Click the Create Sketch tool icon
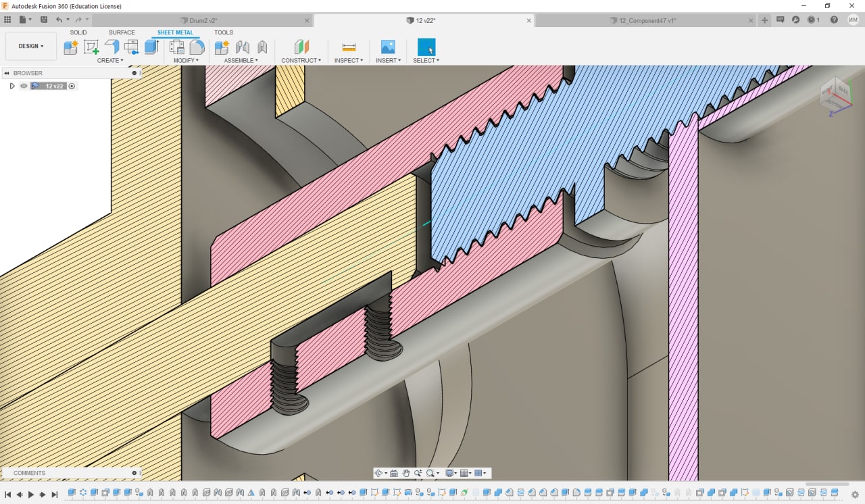This screenshot has height=504, width=865. [x=91, y=47]
